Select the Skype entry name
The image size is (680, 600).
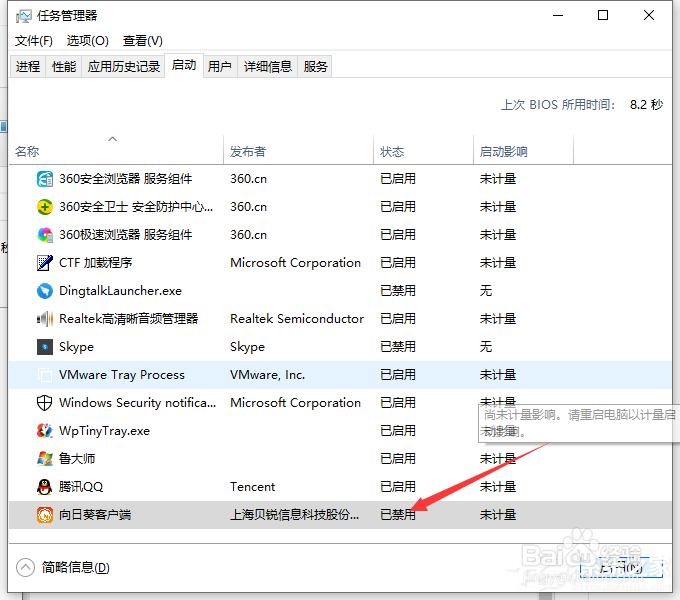click(76, 347)
